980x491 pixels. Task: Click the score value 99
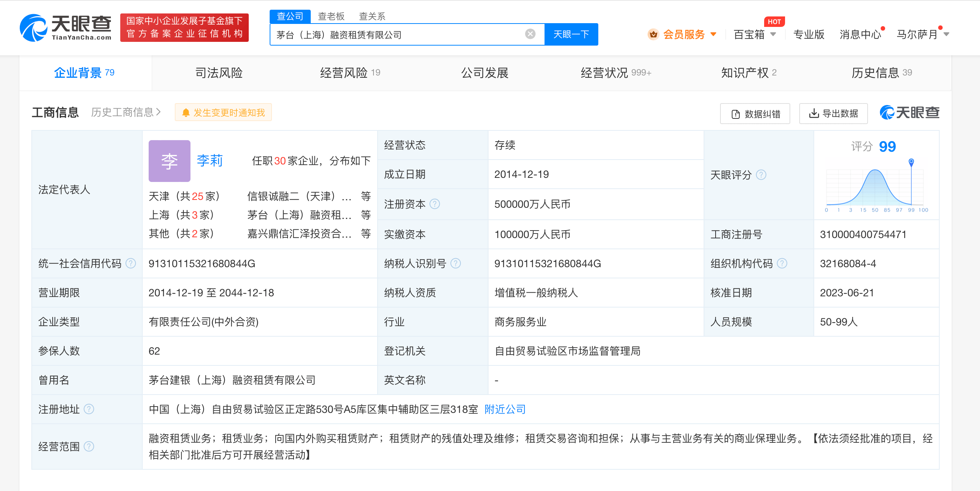(x=887, y=146)
